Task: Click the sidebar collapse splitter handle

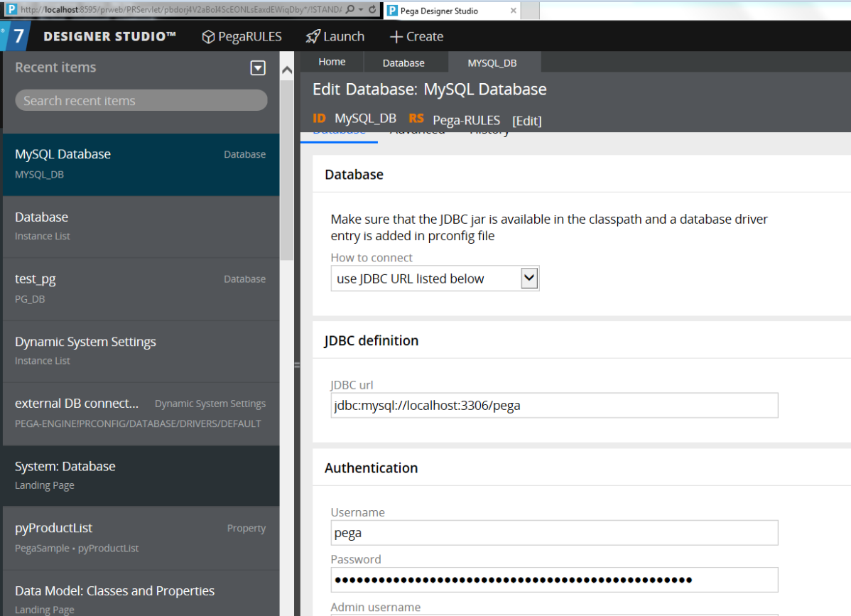Action: (297, 365)
